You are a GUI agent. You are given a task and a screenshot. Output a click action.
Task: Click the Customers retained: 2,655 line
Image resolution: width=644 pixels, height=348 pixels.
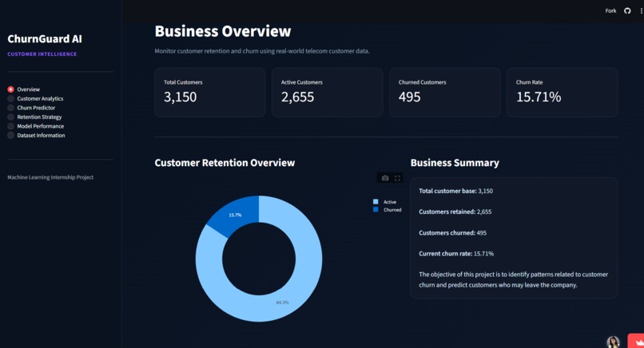click(x=455, y=212)
